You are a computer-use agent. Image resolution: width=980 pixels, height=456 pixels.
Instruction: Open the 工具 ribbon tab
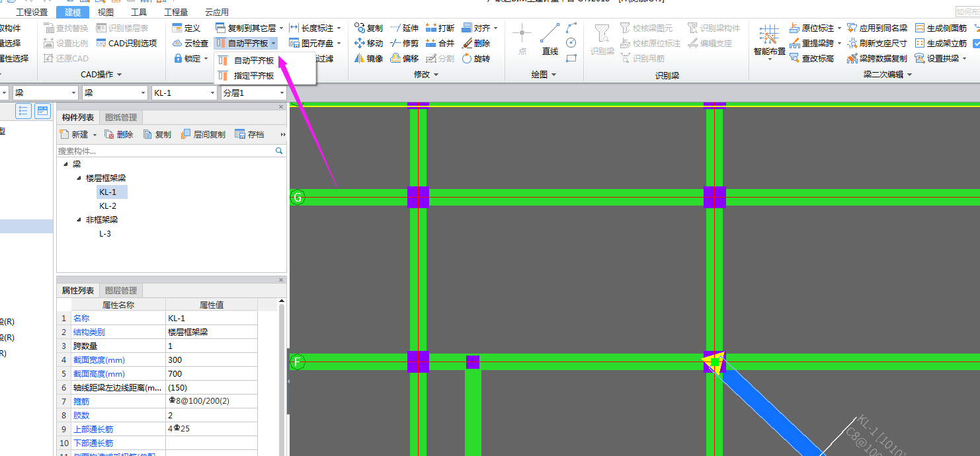pyautogui.click(x=139, y=12)
